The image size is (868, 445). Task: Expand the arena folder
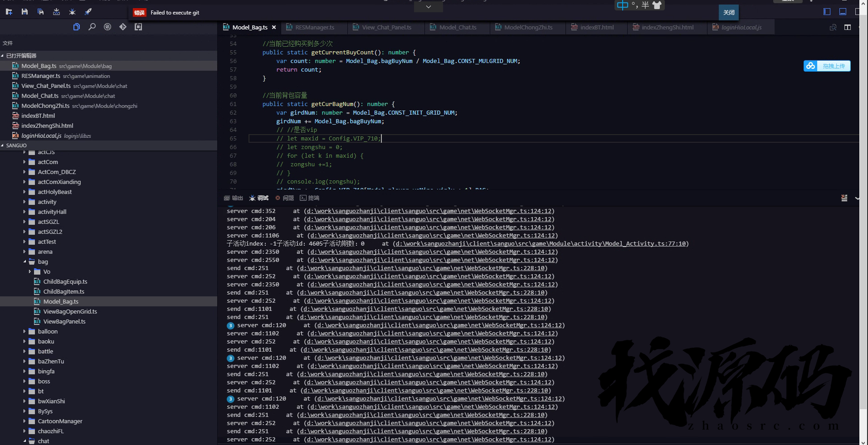(24, 252)
